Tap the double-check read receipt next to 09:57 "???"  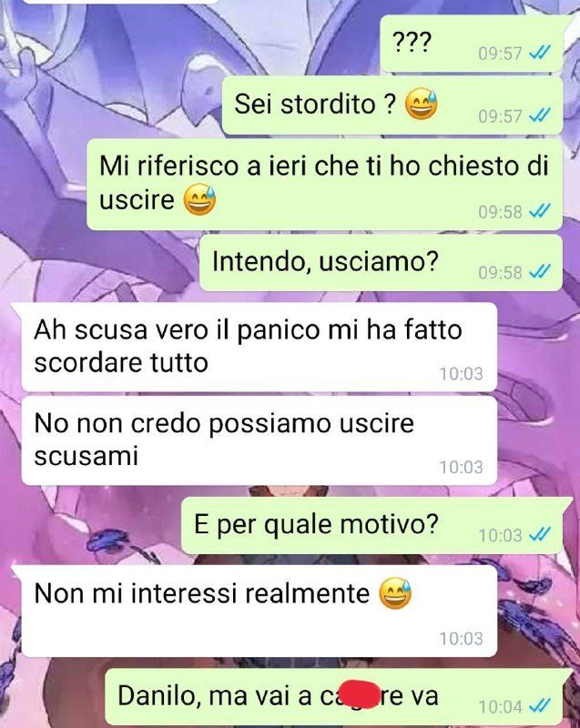pos(540,54)
